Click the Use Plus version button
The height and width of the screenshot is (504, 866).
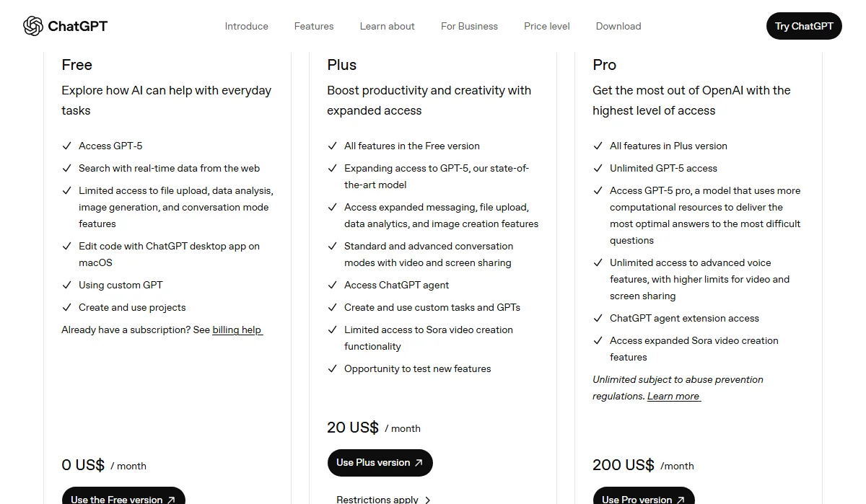click(380, 462)
